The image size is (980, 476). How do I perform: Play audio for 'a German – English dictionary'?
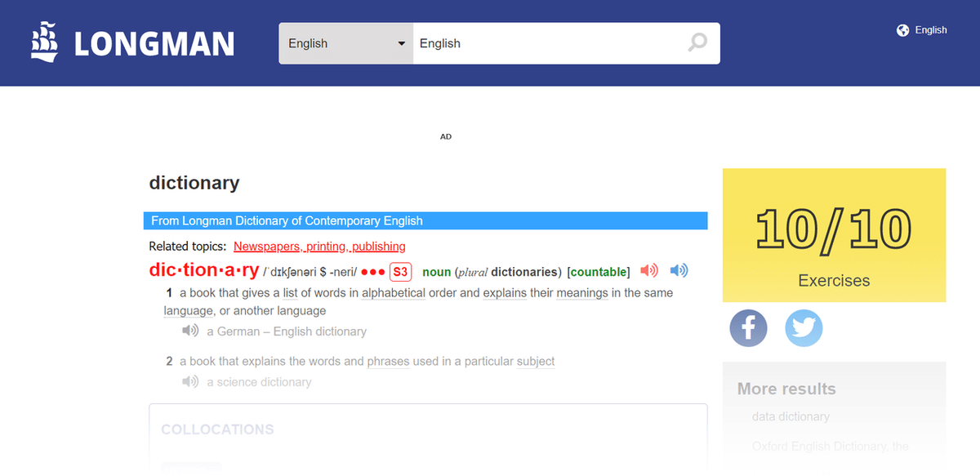tap(190, 331)
